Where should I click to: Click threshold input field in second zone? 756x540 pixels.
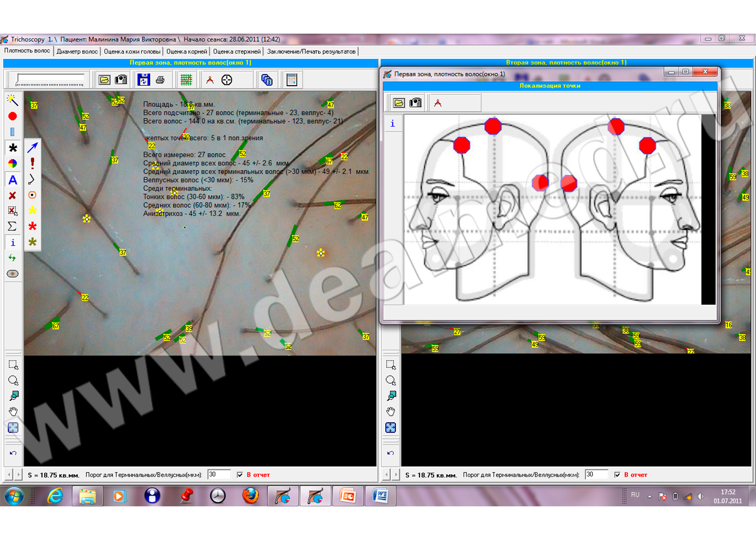596,475
